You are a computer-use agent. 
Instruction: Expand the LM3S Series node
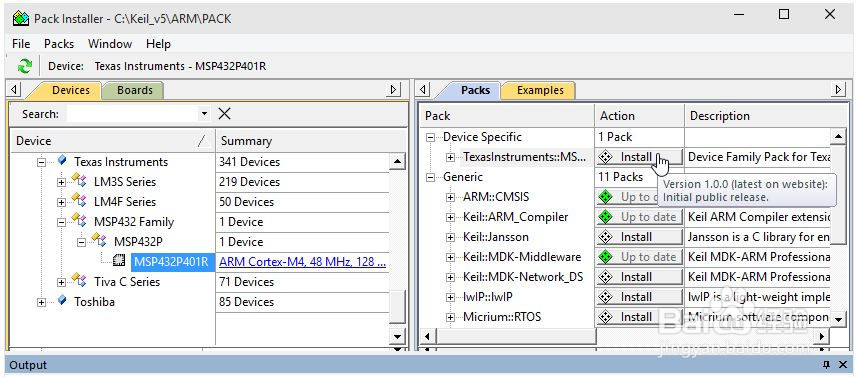(x=61, y=182)
